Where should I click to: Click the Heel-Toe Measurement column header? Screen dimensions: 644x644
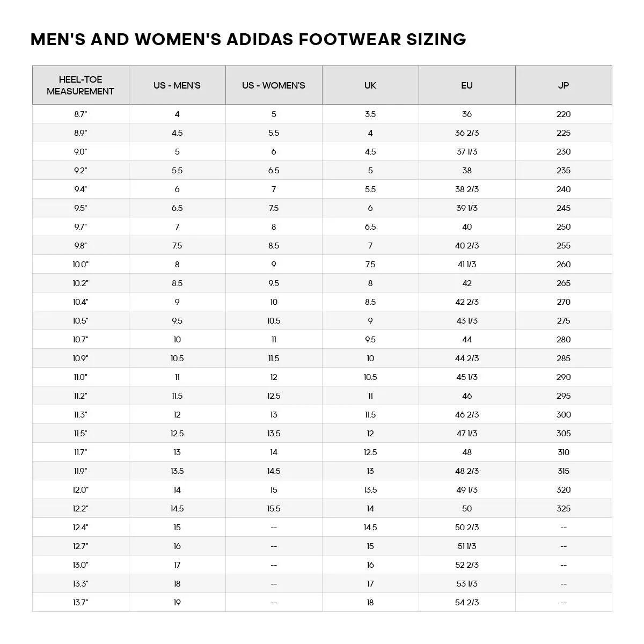point(80,85)
